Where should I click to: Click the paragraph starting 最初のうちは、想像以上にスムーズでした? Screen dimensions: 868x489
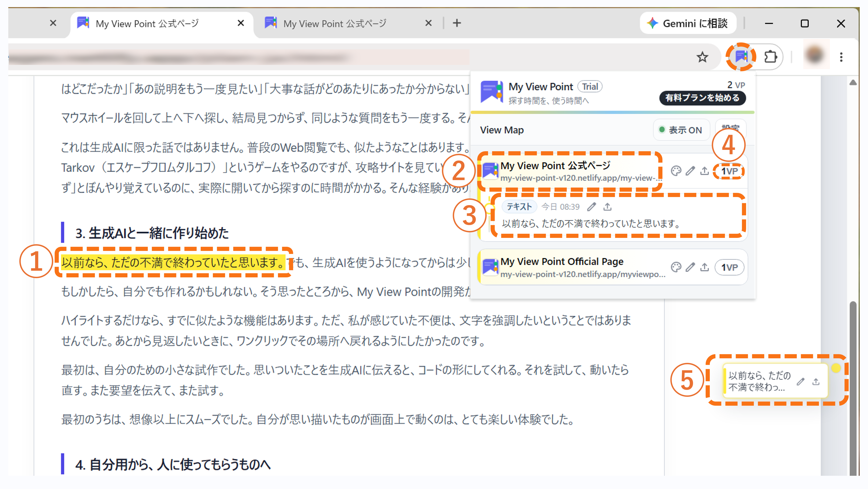coord(317,420)
